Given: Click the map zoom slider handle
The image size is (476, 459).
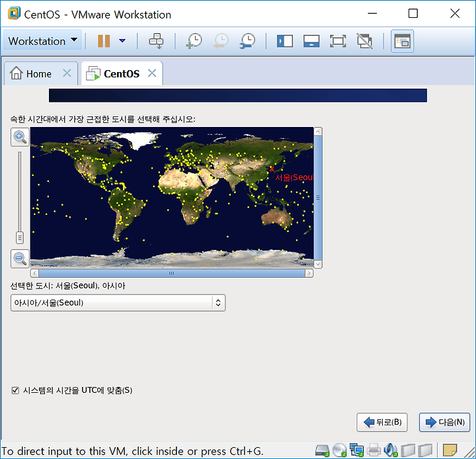Looking at the screenshot, I should pos(20,238).
